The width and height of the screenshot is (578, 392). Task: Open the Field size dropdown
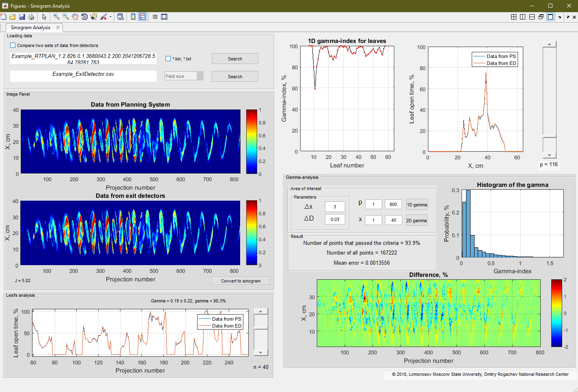tap(184, 76)
